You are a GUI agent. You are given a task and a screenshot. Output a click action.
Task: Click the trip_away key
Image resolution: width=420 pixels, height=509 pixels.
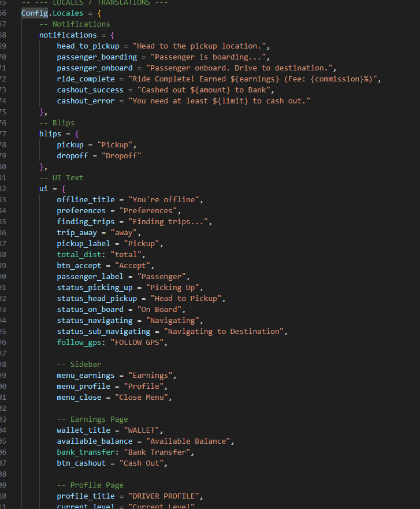[77, 233]
